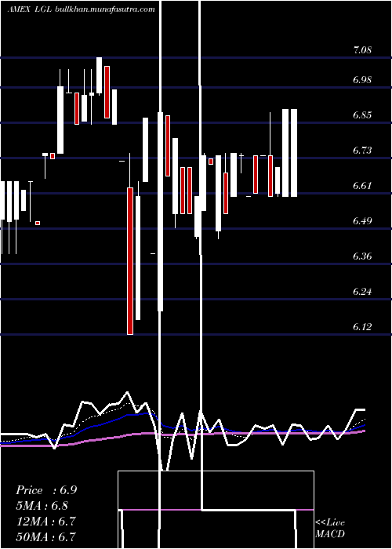Click the 6.12 price axis label

pos(362,327)
